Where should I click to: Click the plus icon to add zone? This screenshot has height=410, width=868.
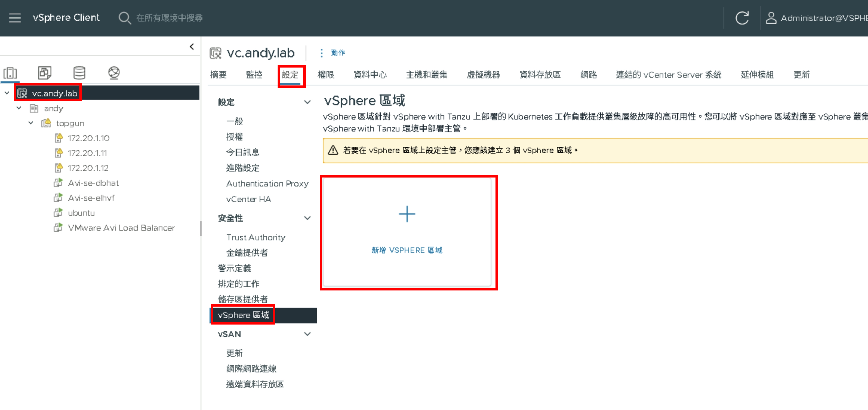click(407, 214)
